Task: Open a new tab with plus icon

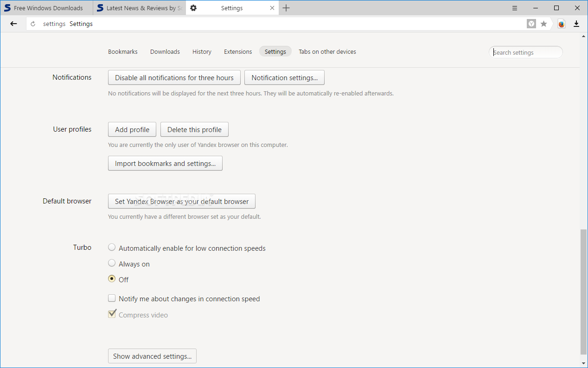Action: 286,8
